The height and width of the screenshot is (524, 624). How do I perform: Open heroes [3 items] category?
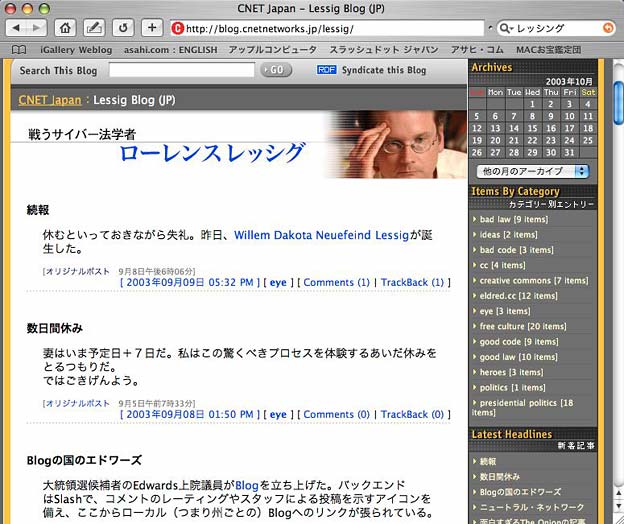point(511,373)
